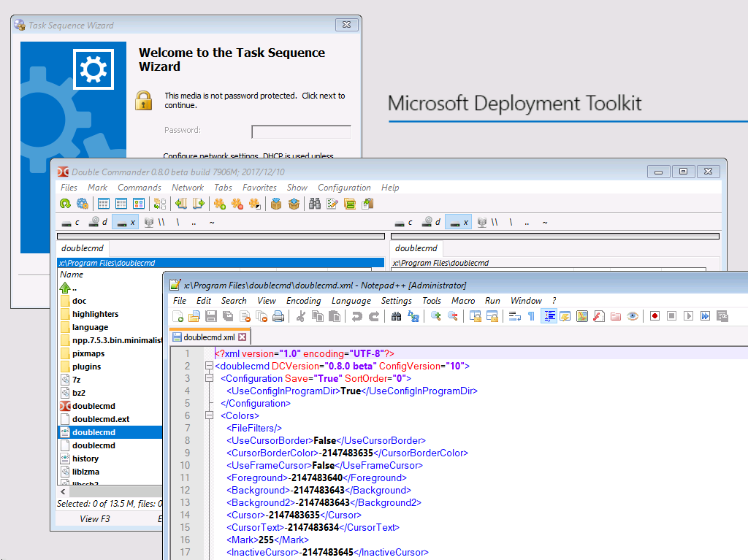The width and height of the screenshot is (748, 560).
Task: Click left arrow of file list scrollbar
Action: tap(63, 491)
